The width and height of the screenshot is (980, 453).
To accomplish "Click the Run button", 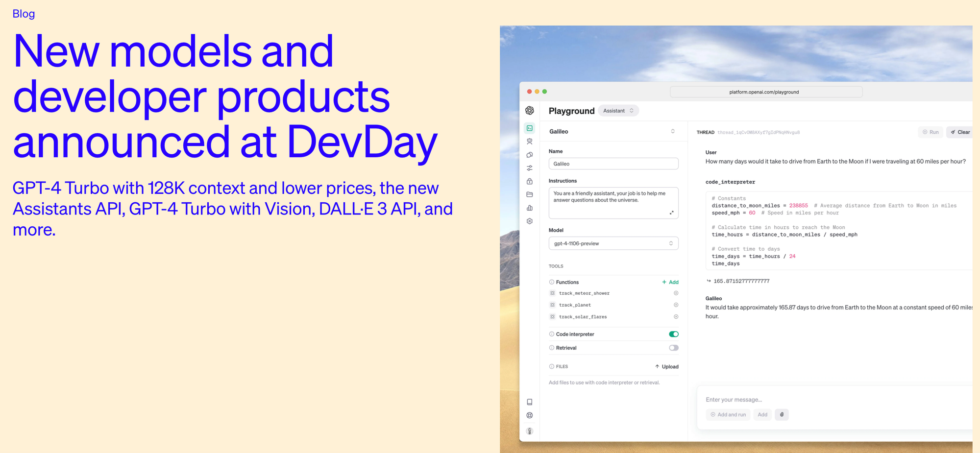I will pos(931,132).
